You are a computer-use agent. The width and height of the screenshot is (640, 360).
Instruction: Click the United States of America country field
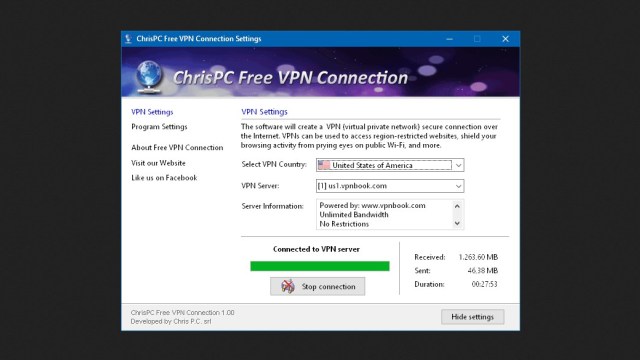390,165
